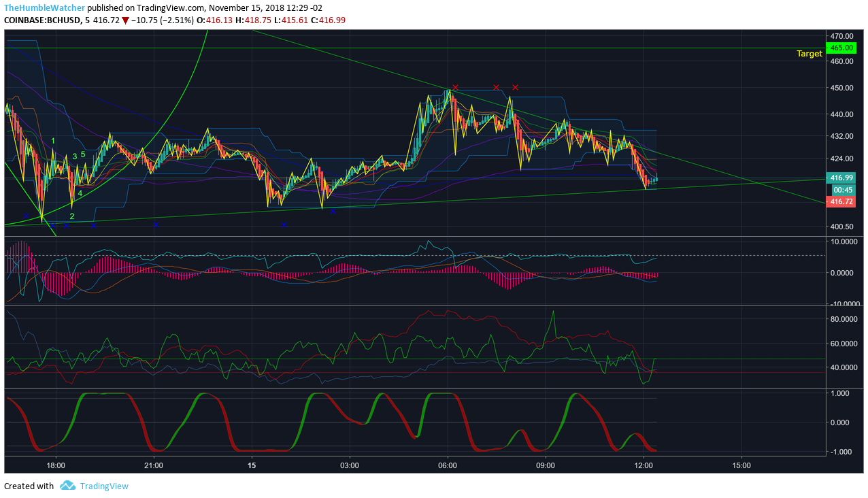Click the 40.0000 indicator scale label
Screen dimensions: 868x498
[845, 367]
